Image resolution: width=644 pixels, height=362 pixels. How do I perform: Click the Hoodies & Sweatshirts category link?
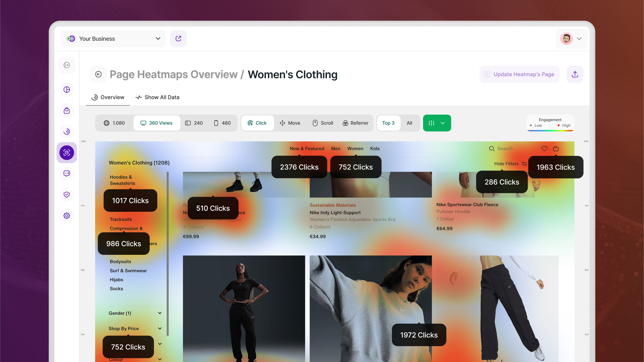coord(123,180)
